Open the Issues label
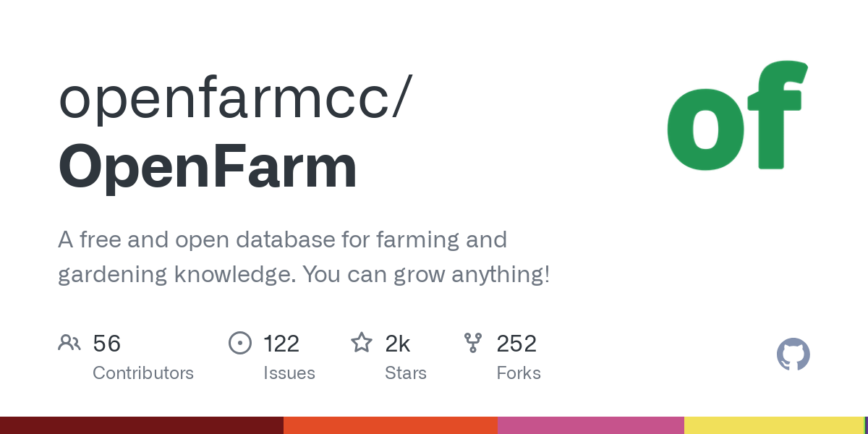Image resolution: width=868 pixels, height=434 pixels. pos(289,373)
